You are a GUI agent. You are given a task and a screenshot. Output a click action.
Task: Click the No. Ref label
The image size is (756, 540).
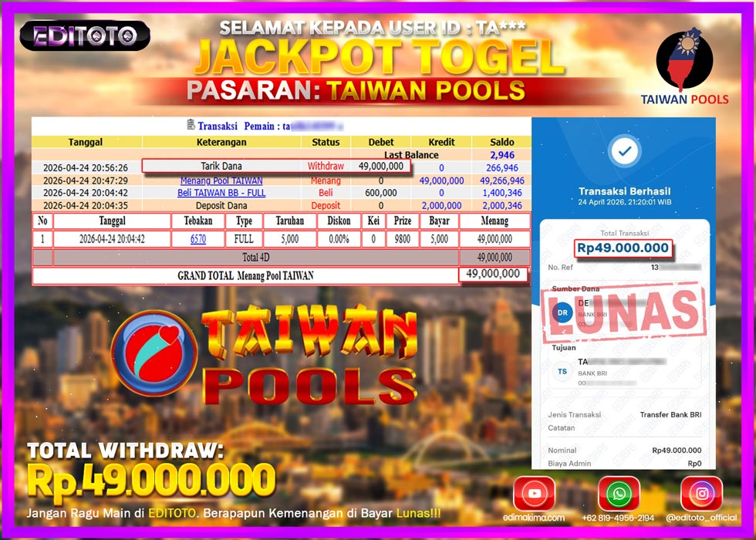point(560,267)
